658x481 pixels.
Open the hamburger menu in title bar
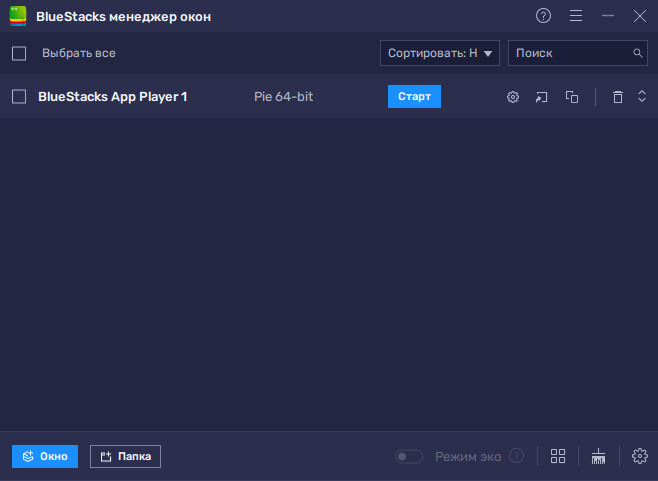click(x=576, y=16)
